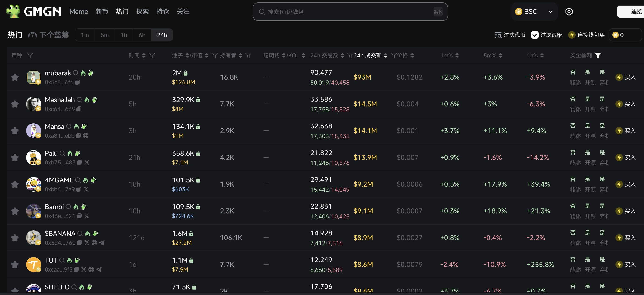This screenshot has width=644, height=295.
Task: Favorite the TUT token star
Action: [x=15, y=265]
